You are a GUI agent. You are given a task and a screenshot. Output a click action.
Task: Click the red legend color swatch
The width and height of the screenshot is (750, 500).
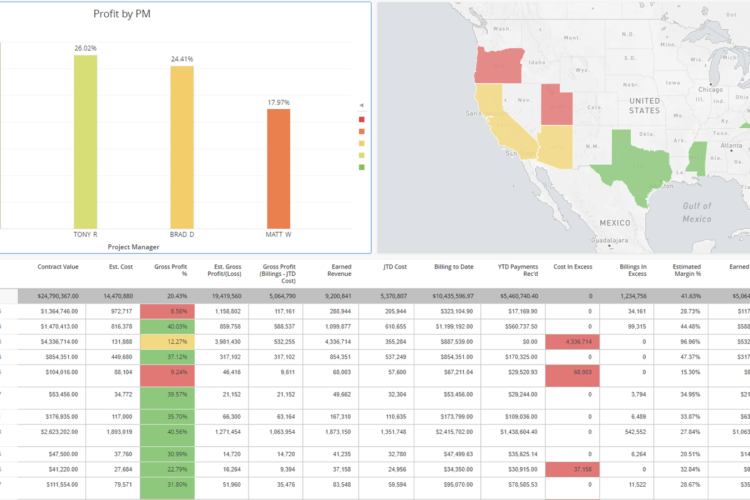[362, 120]
